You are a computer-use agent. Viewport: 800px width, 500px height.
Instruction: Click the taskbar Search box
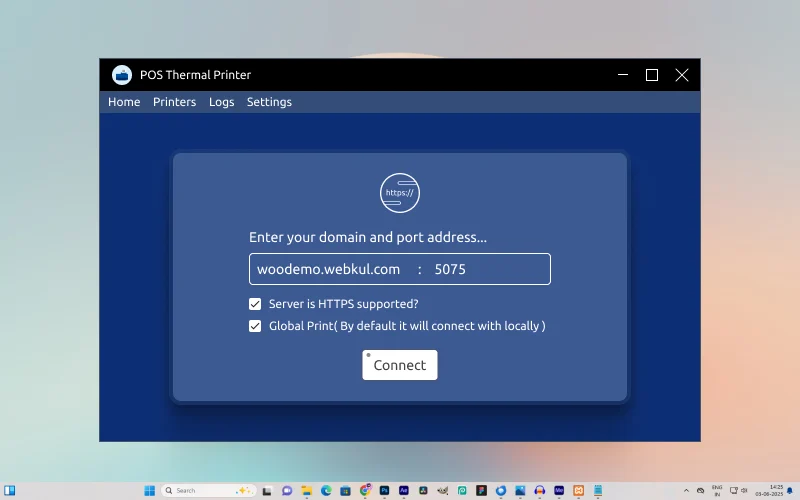tap(208, 490)
